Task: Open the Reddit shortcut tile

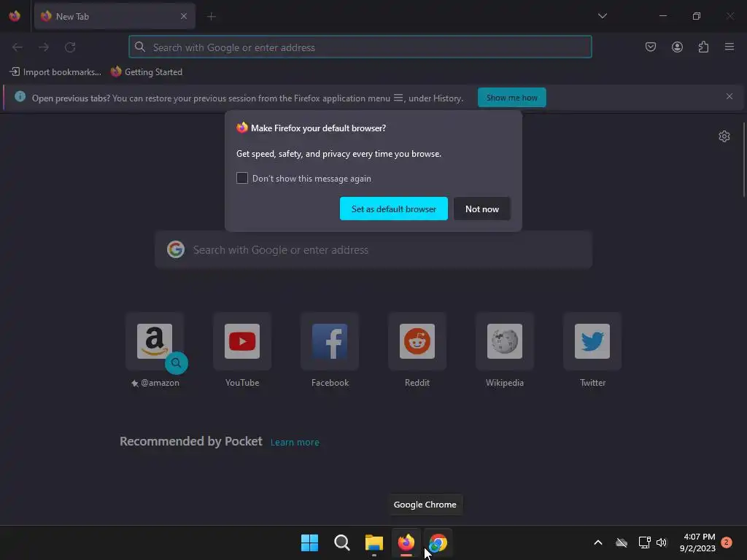Action: tap(417, 341)
